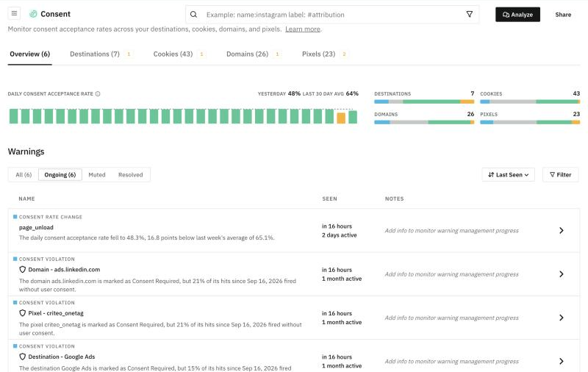The height and width of the screenshot is (372, 588).
Task: Click the Last 30 Day Avg 64% value
Action: pos(352,93)
